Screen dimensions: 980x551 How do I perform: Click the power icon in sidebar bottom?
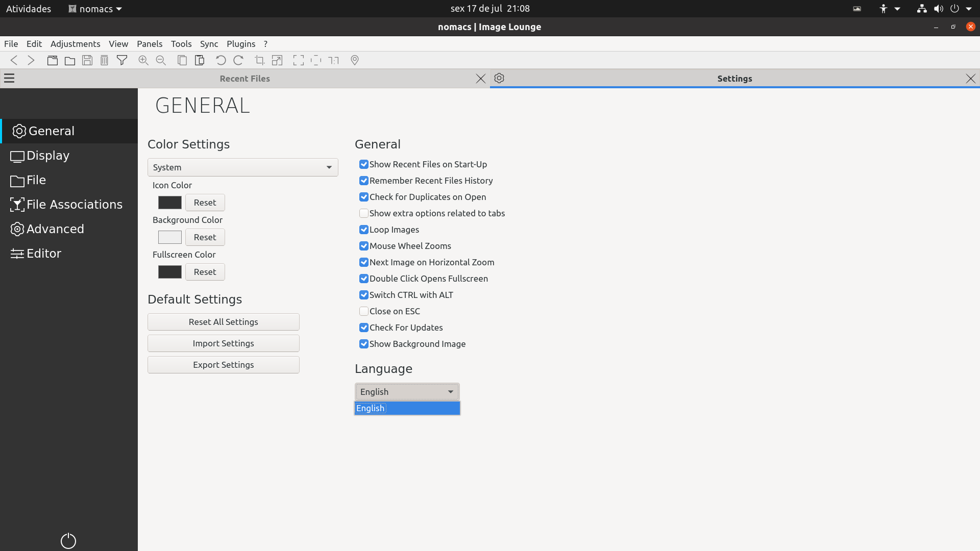point(68,541)
